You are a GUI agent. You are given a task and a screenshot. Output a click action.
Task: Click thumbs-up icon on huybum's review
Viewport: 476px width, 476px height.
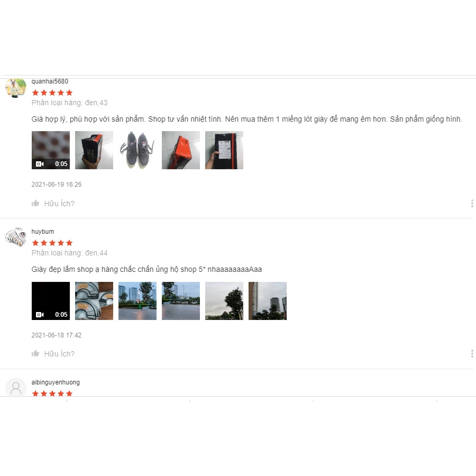[x=35, y=353]
